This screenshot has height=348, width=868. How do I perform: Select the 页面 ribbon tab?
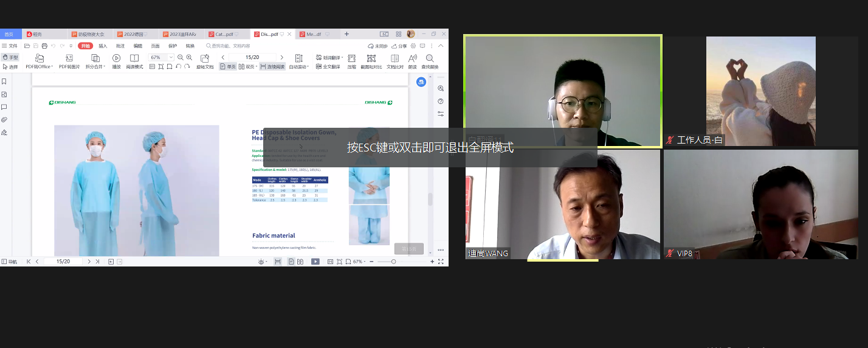[156, 46]
